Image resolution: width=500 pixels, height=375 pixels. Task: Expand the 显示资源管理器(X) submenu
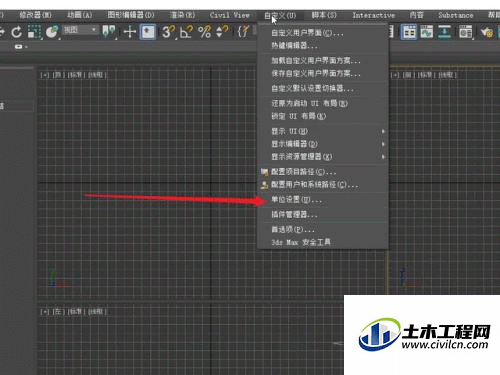pyautogui.click(x=323, y=156)
